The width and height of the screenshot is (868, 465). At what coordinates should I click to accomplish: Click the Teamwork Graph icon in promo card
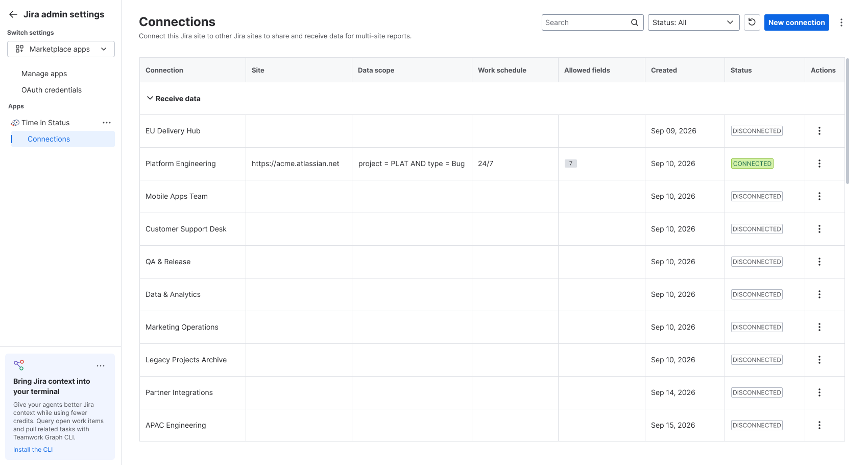click(19, 365)
